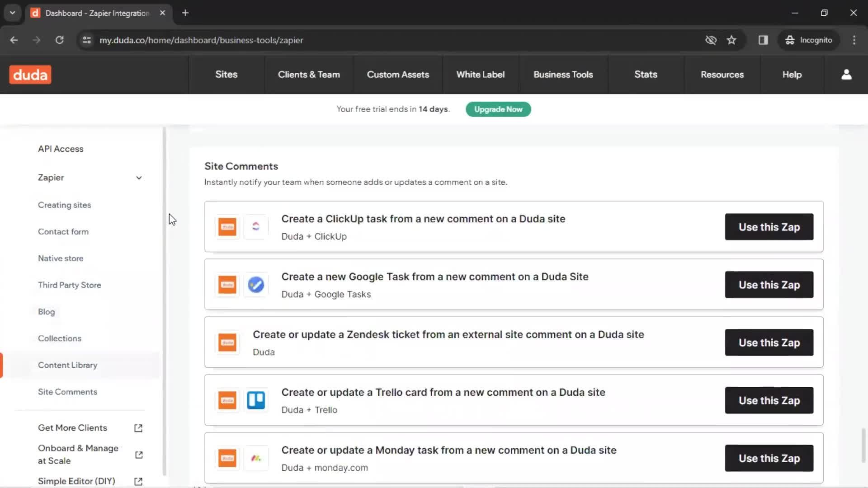Click the Trello app icon
The width and height of the screenshot is (868, 488).
[x=256, y=400]
